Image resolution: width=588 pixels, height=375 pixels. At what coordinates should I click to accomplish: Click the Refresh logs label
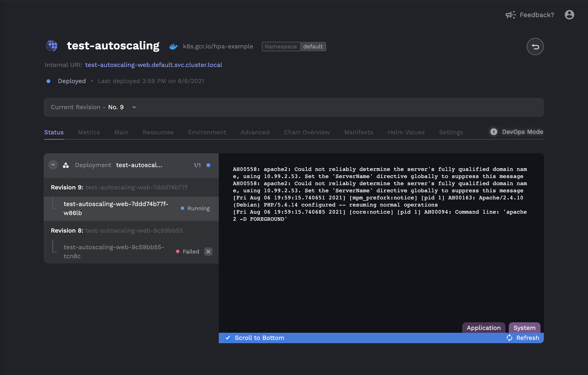[x=527, y=338]
